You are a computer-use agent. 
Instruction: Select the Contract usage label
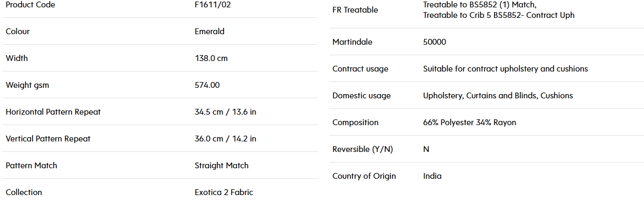click(360, 69)
